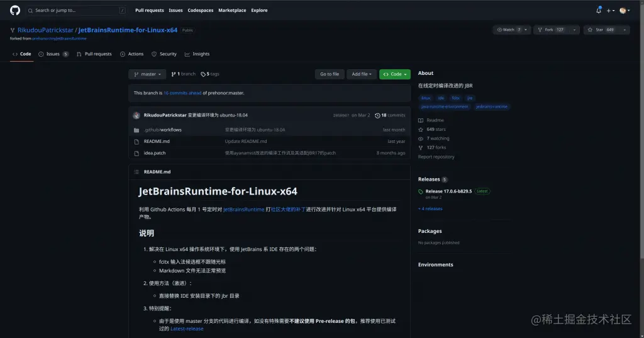Open the user avatar menu
The image size is (644, 338).
click(625, 11)
